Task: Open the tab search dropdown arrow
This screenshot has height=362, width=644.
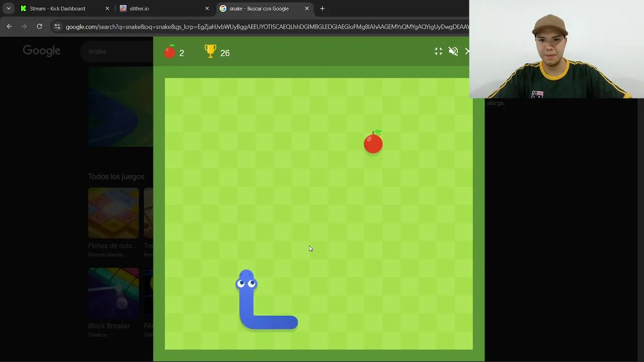Action: tap(9, 9)
